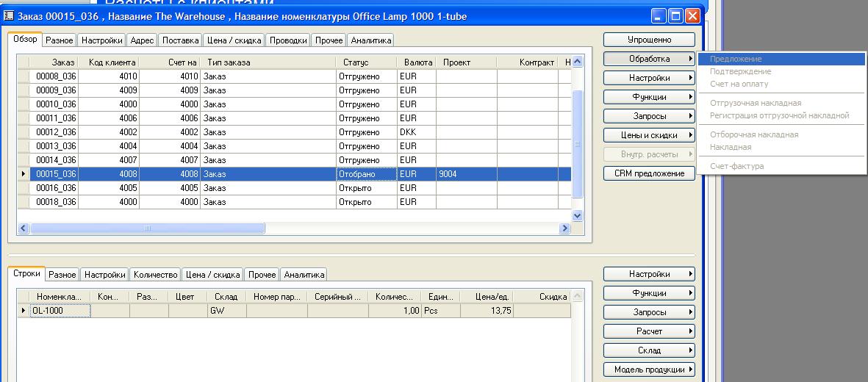
Task: Expand the Цены и скидки menu button
Action: [x=649, y=135]
